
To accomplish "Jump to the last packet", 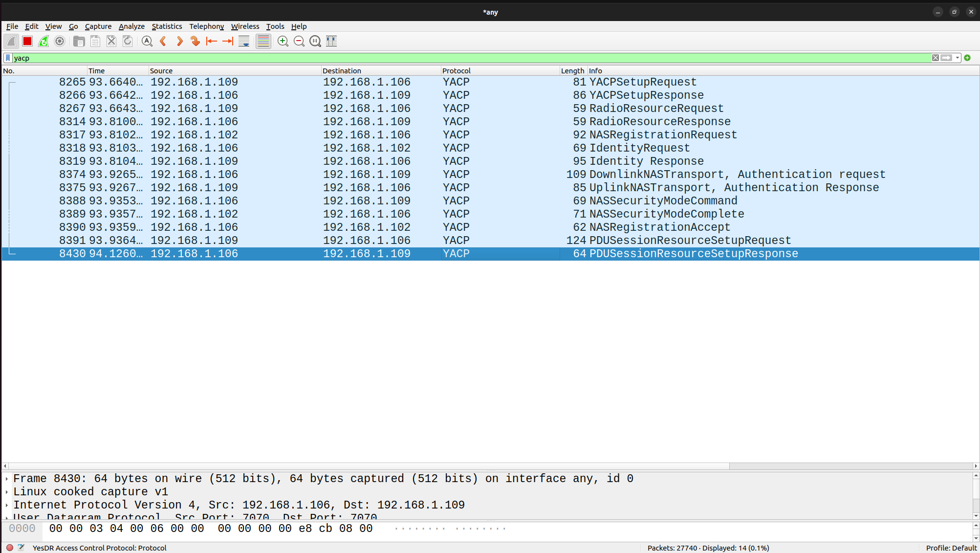I will 228,42.
